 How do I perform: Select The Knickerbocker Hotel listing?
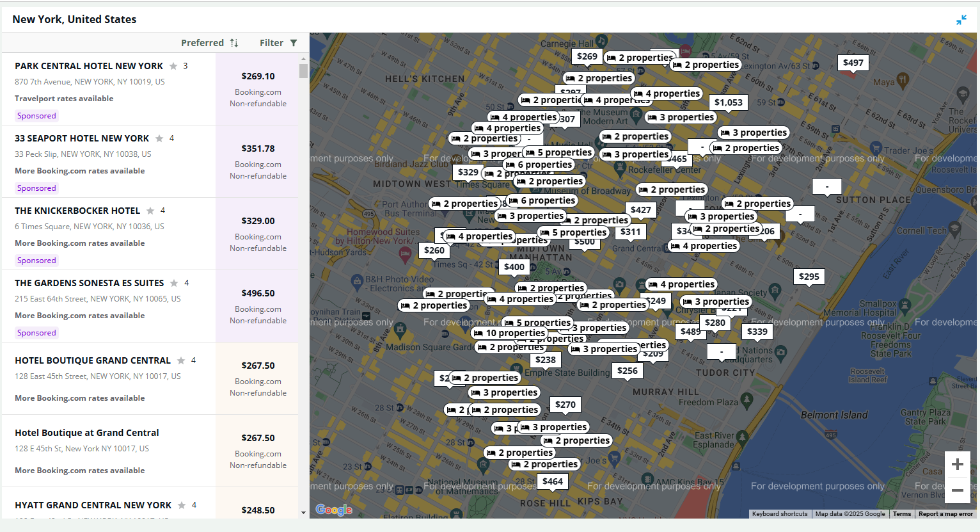point(77,211)
